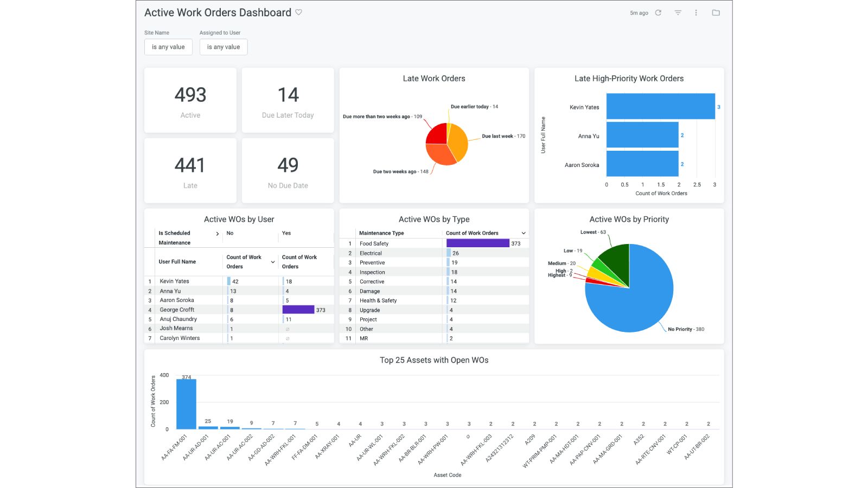Click the 49 No Due Date tile

288,170
